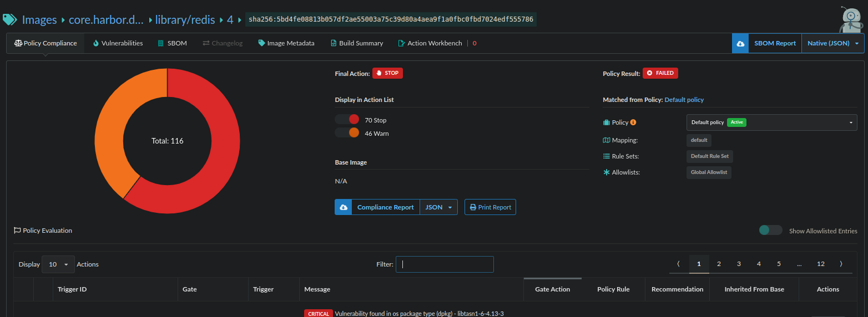Go to next page arrow in pagination
Image resolution: width=868 pixels, height=317 pixels.
[841, 264]
